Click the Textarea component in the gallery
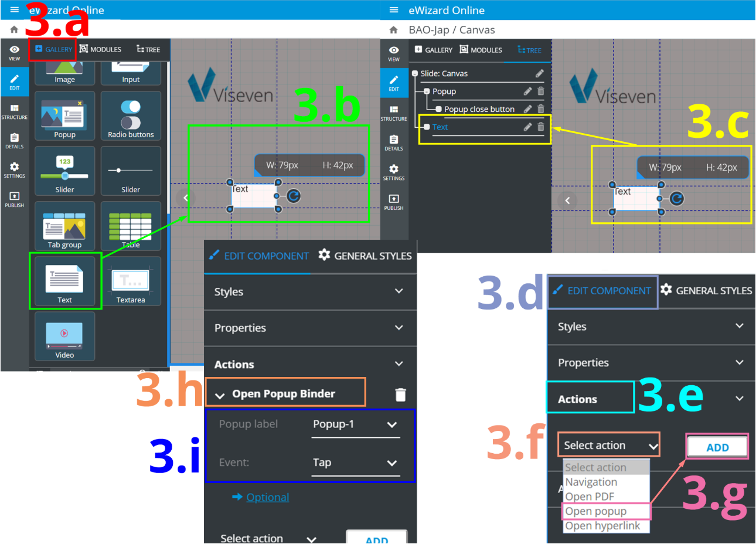Screen dimensions: 756x544 click(130, 281)
